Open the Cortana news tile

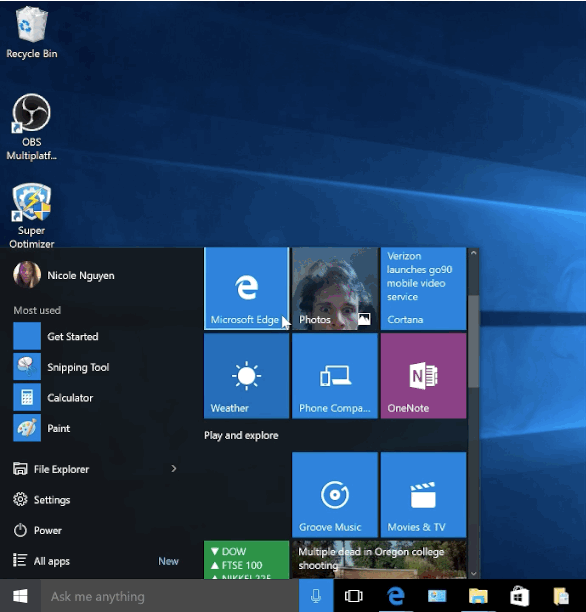coord(423,289)
